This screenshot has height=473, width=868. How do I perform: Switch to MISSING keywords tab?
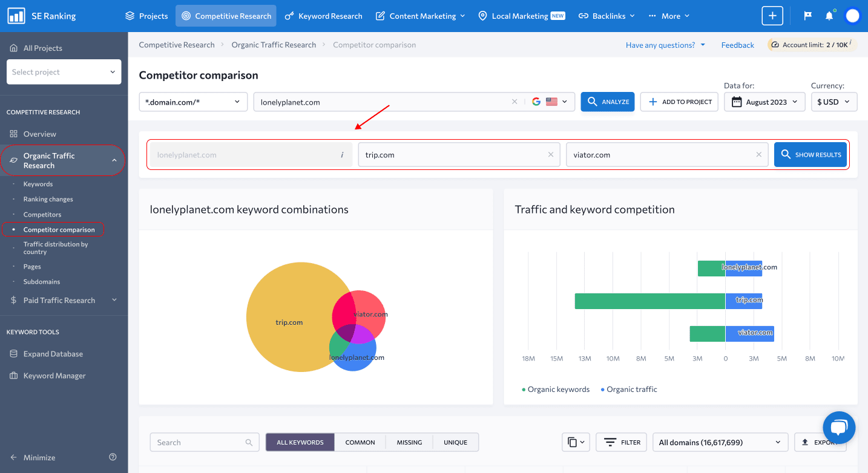[x=409, y=442]
